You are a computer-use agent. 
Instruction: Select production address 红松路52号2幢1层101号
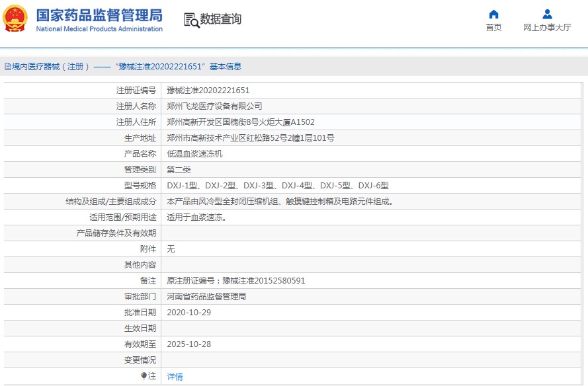click(290, 138)
